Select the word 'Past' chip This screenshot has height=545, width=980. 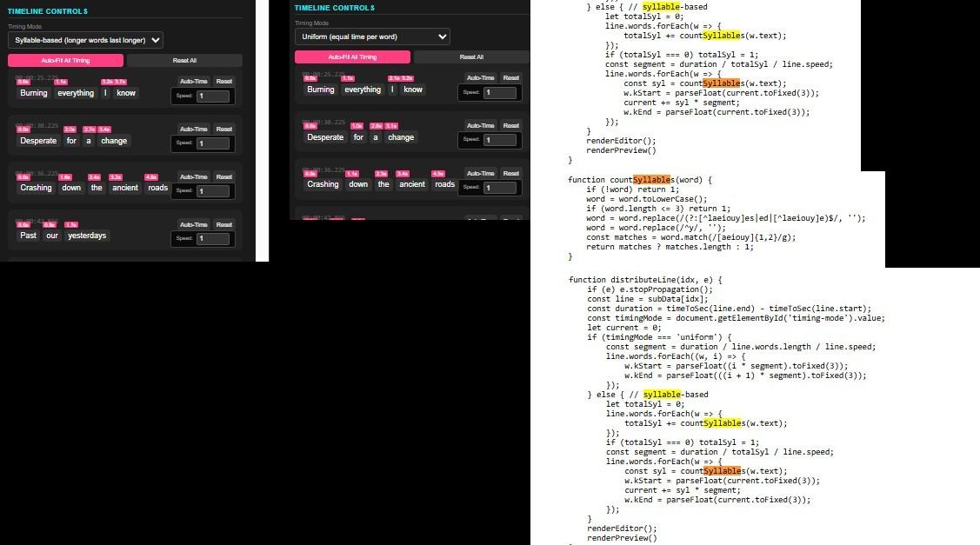(29, 236)
